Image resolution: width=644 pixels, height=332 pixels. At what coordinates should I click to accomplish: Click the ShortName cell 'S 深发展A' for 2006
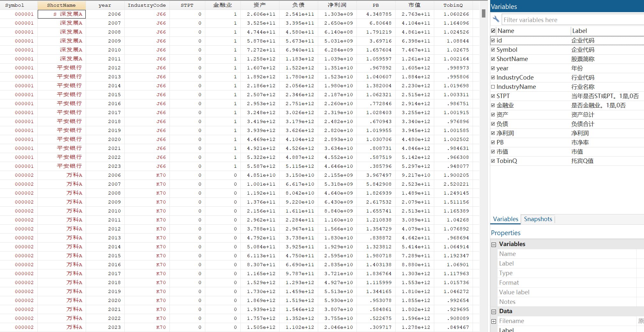tap(62, 14)
